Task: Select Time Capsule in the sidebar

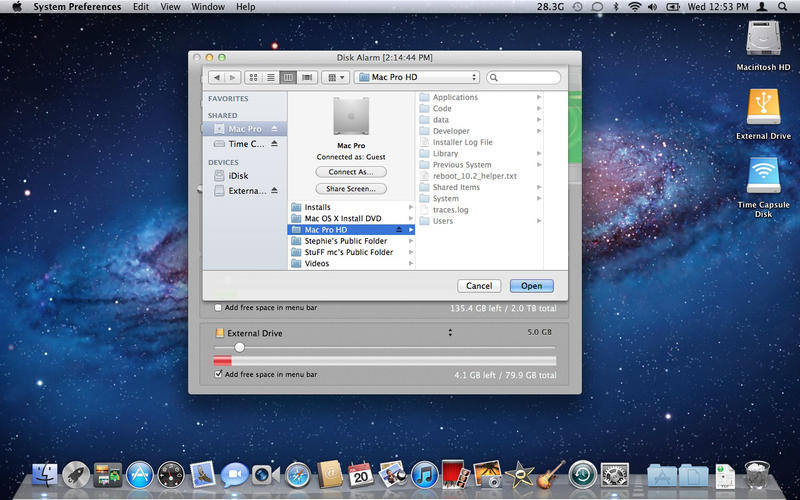Action: [244, 144]
